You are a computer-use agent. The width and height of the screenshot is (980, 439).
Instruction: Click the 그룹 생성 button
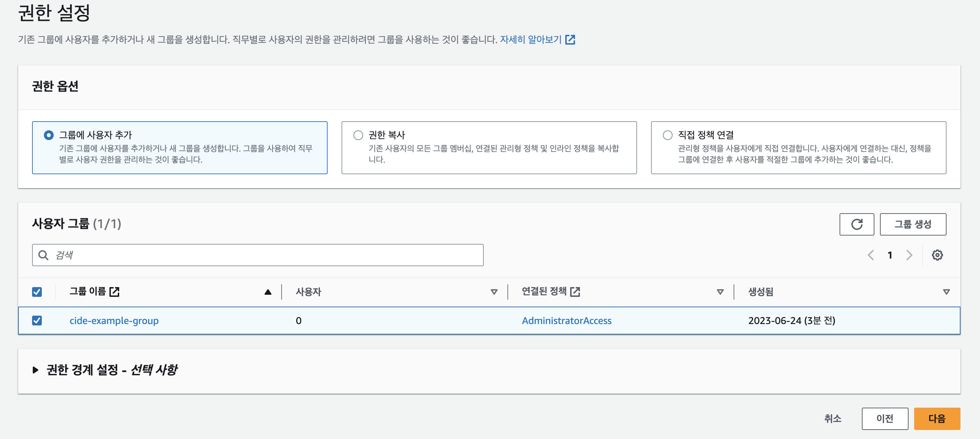(x=913, y=224)
